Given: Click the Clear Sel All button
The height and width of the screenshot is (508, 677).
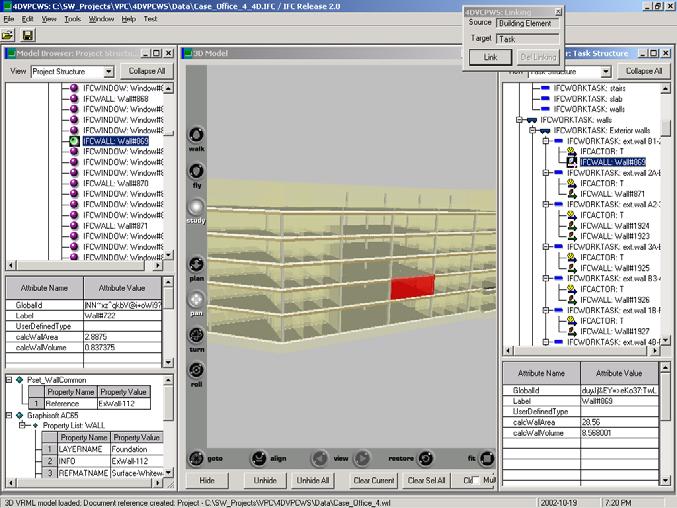Looking at the screenshot, I should (x=426, y=480).
